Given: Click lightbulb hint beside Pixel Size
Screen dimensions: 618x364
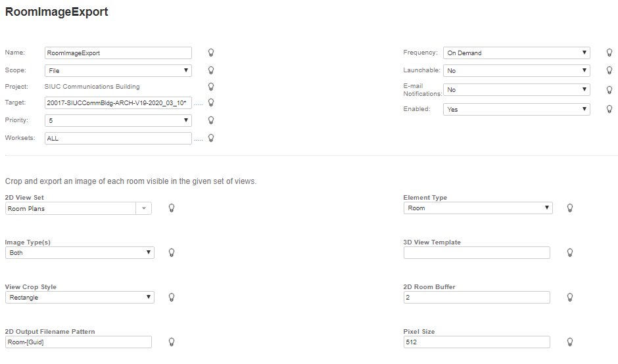Looking at the screenshot, I should tap(570, 342).
